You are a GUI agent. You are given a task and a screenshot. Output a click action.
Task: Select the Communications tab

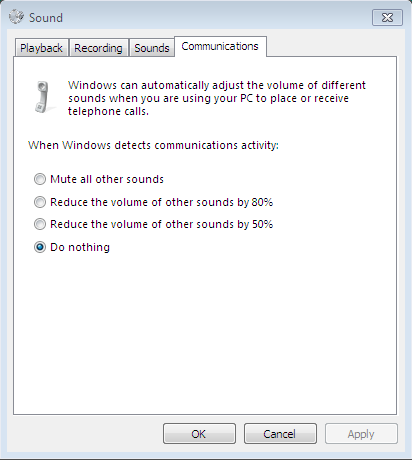220,46
